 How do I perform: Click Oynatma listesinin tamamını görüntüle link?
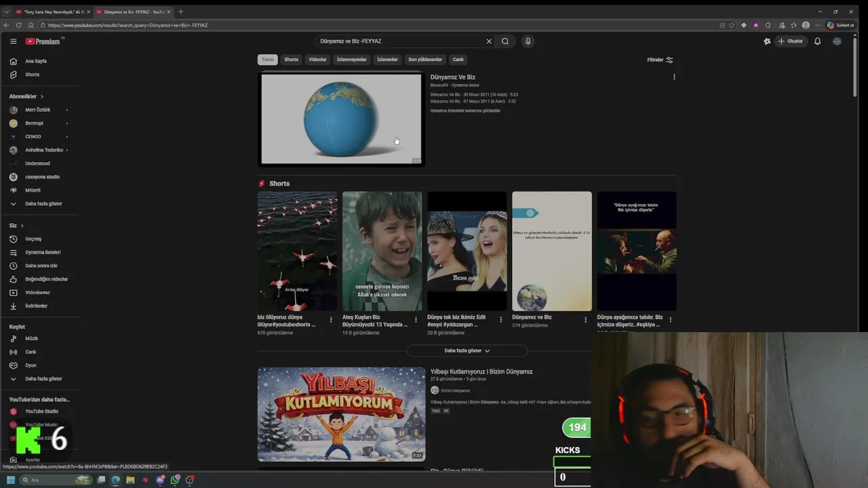tap(465, 110)
